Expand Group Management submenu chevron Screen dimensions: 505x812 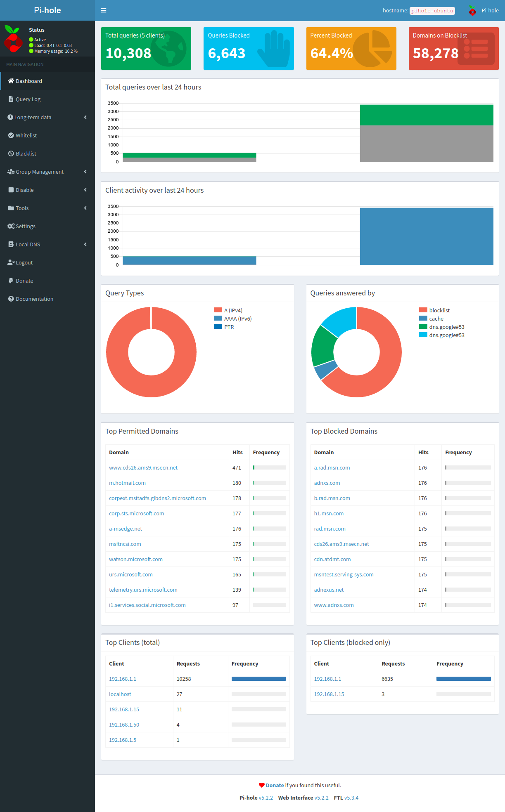[x=85, y=172]
